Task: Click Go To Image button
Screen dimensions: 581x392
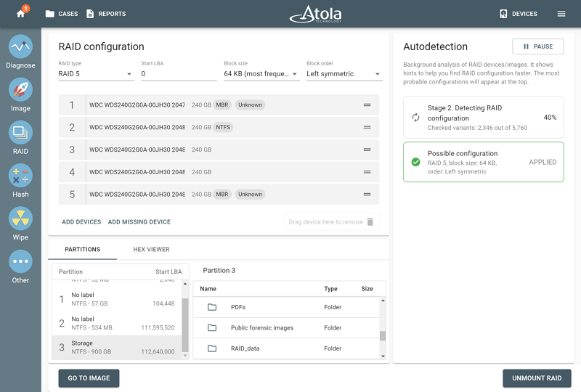Action: point(89,378)
